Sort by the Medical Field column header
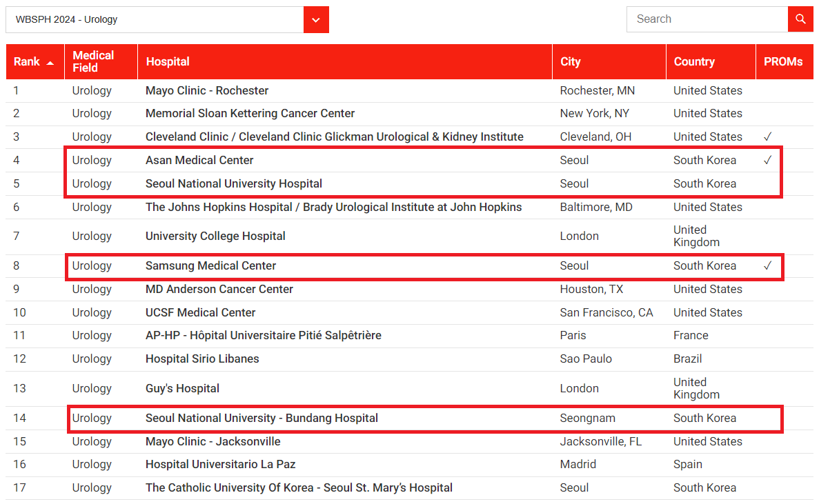 coord(101,61)
